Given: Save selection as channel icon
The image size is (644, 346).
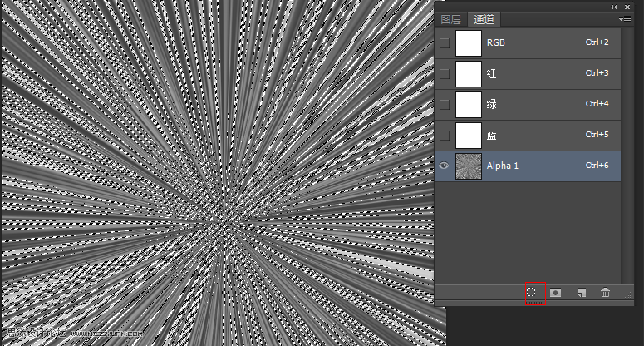Looking at the screenshot, I should [556, 293].
